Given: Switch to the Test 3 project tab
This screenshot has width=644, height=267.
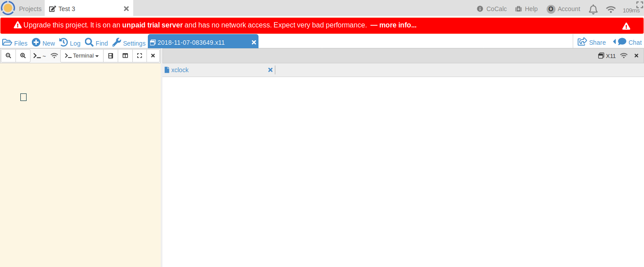Looking at the screenshot, I should (66, 8).
